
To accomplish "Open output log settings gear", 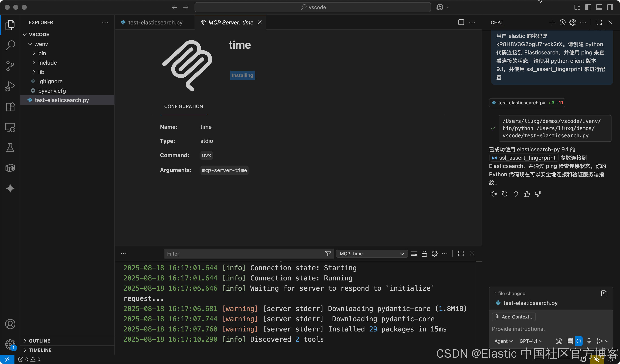I will [435, 254].
